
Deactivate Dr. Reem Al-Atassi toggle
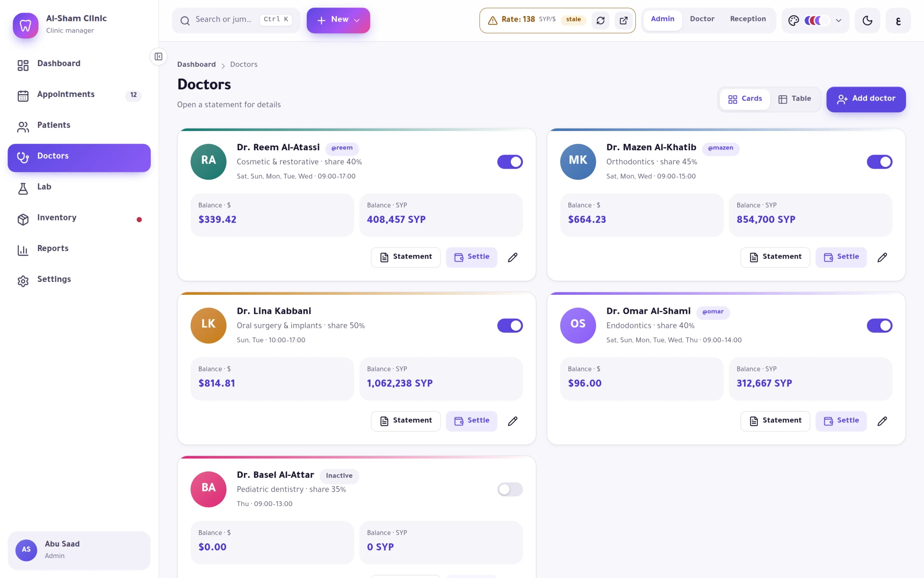510,162
